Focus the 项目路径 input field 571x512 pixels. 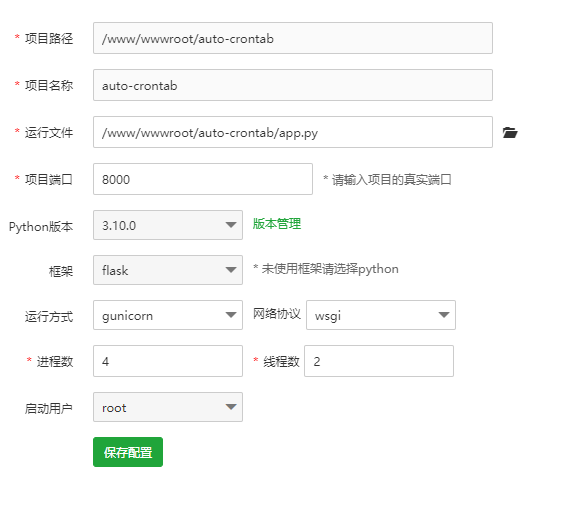click(293, 38)
